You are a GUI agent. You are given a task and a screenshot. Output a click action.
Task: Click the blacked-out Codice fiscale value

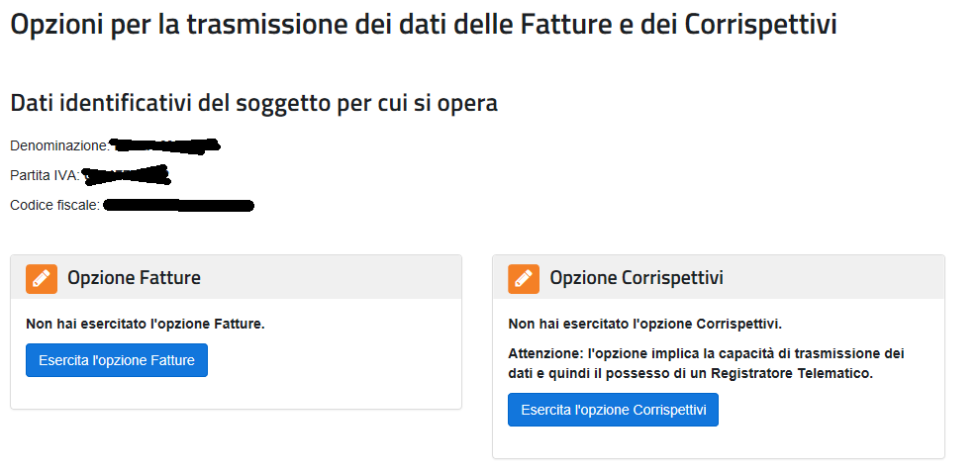(x=179, y=205)
